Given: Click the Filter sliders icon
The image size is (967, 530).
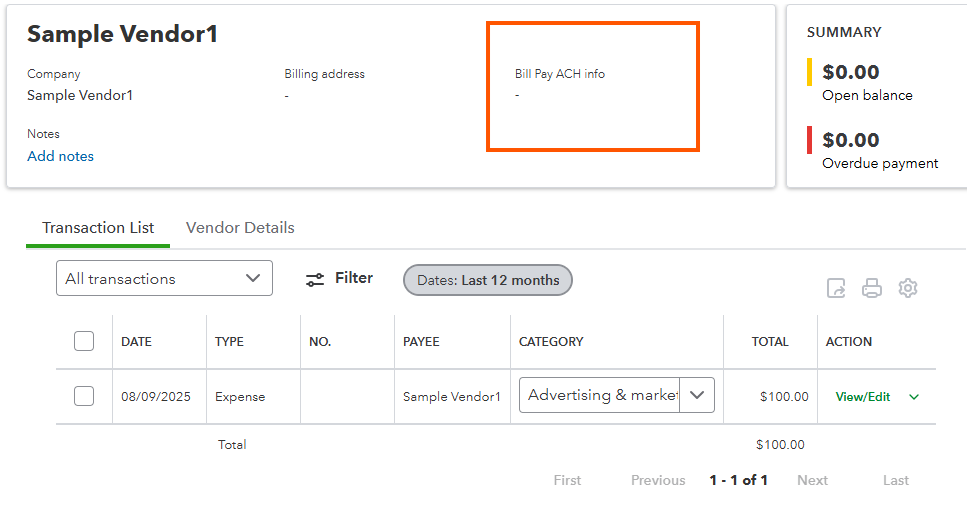Looking at the screenshot, I should pos(315,279).
